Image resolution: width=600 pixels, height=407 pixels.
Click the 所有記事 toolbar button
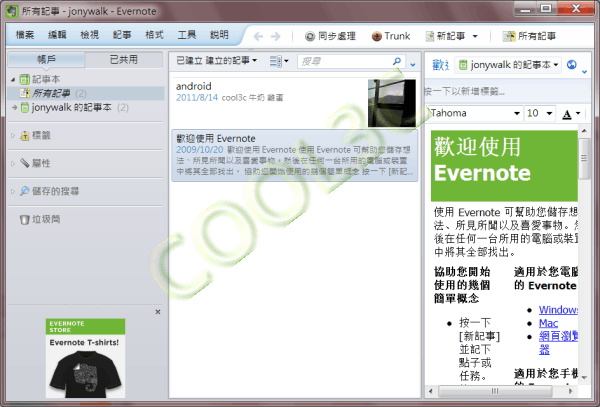pos(529,36)
